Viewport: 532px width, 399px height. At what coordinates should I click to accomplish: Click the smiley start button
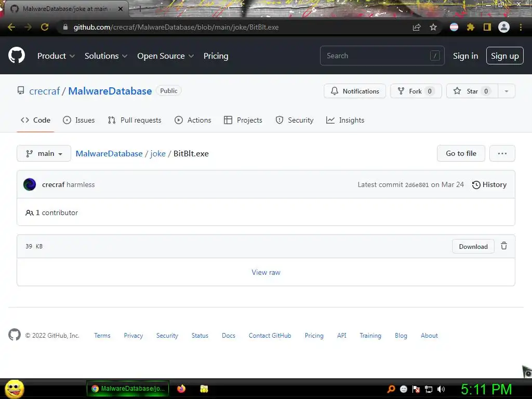click(14, 389)
